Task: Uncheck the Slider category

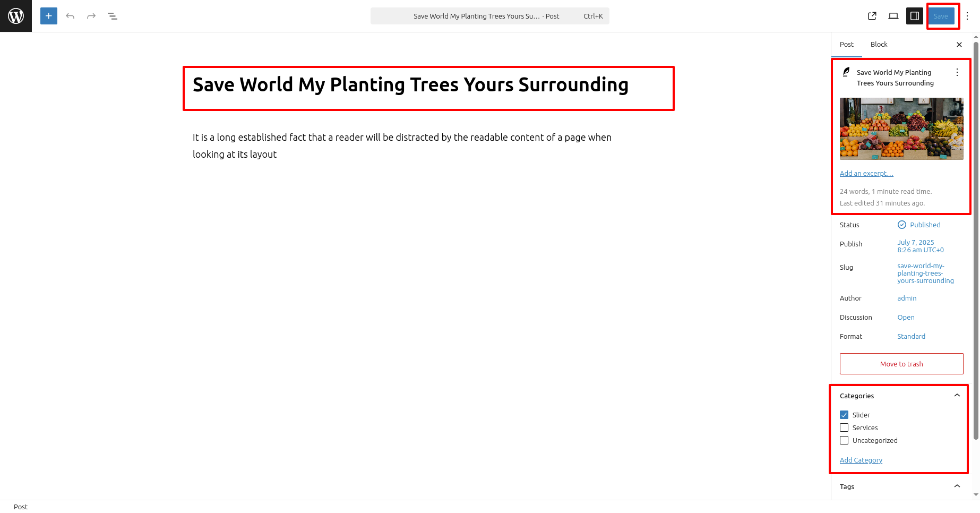Action: 844,415
